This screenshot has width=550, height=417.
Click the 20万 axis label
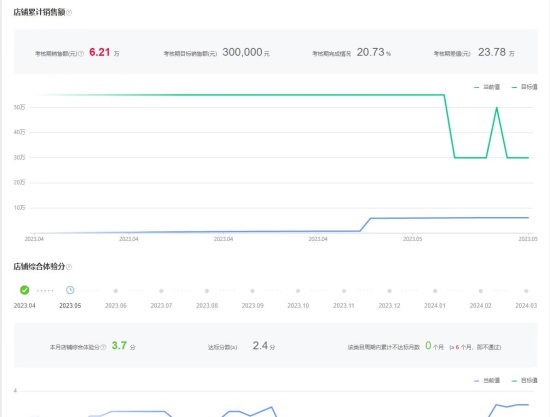point(20,182)
